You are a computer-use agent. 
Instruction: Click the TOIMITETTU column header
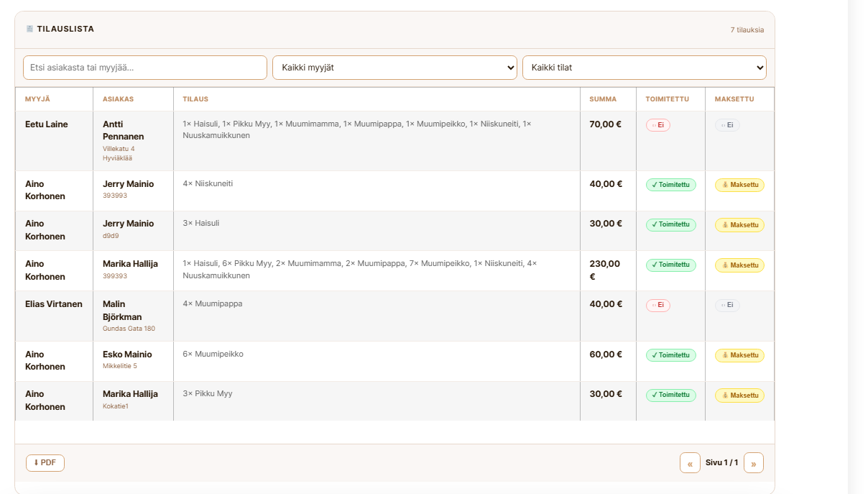(x=667, y=99)
